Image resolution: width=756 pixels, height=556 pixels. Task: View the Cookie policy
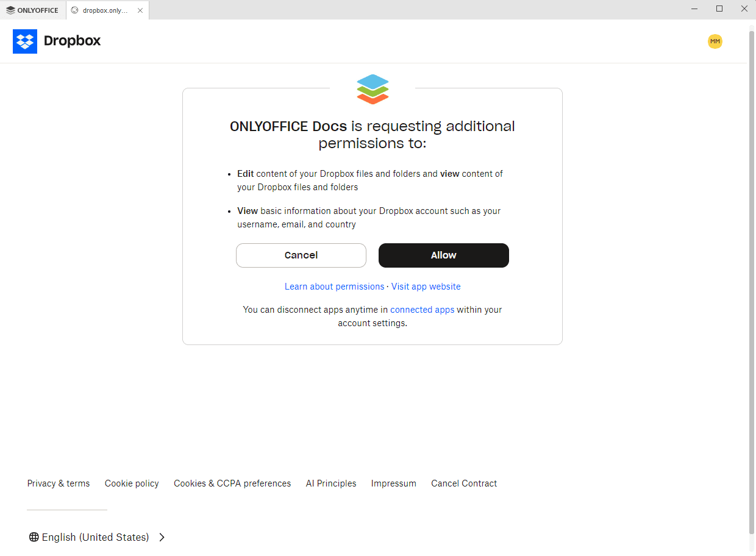pyautogui.click(x=132, y=483)
